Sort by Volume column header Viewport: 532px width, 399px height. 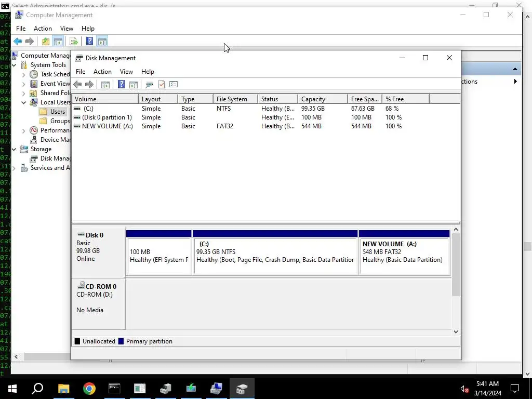point(105,99)
